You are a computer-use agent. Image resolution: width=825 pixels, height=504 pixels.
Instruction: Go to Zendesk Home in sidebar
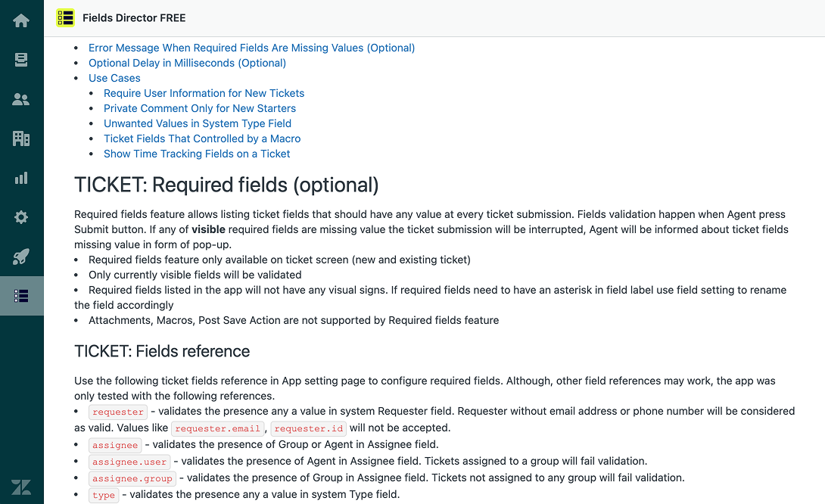pos(21,20)
